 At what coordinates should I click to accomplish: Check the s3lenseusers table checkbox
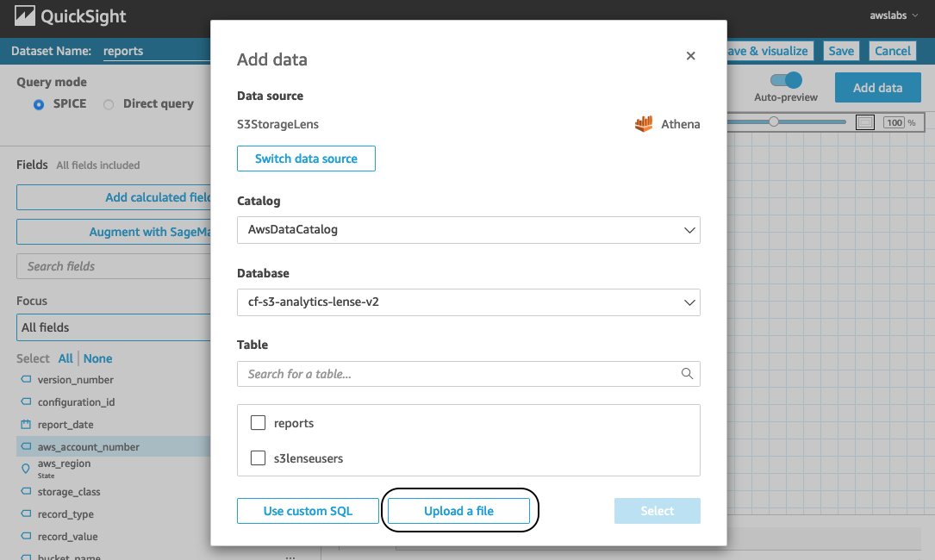[x=258, y=458]
